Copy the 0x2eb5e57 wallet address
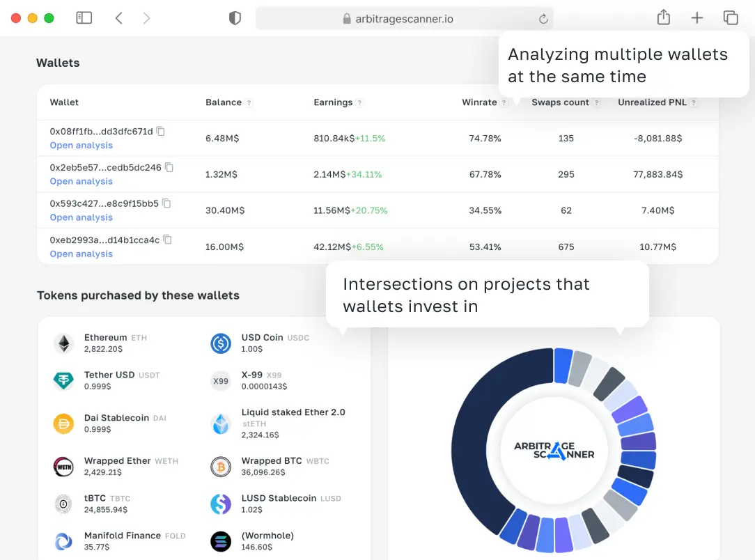 pyautogui.click(x=169, y=167)
